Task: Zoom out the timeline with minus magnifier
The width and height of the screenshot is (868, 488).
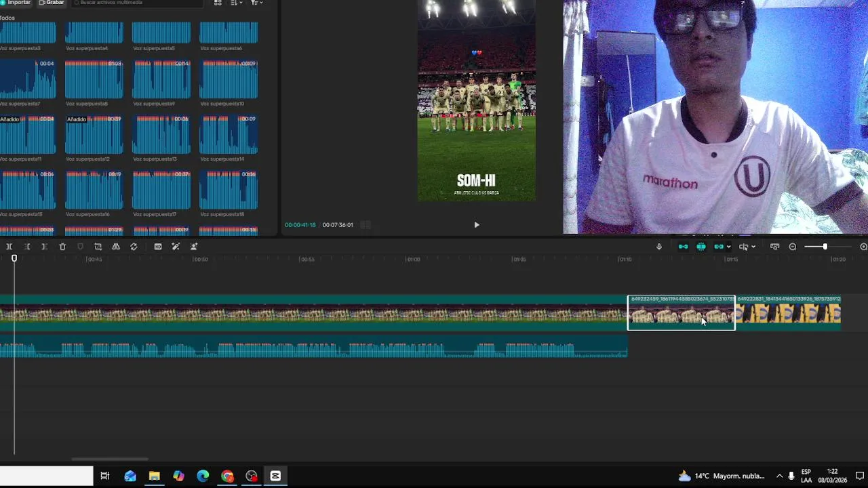Action: click(x=792, y=247)
